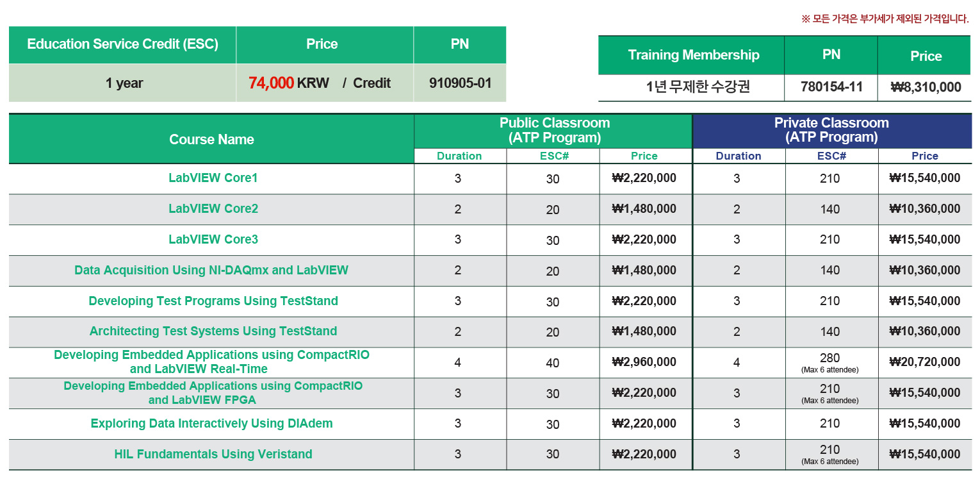This screenshot has width=980, height=484.
Task: Click the "Public Classroom (ATP Program)" header
Action: [555, 130]
